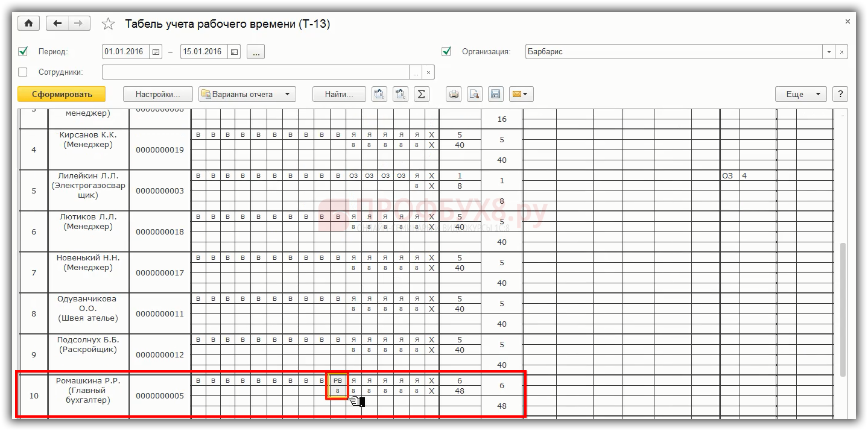
Task: Open print preview icon
Action: coord(474,94)
